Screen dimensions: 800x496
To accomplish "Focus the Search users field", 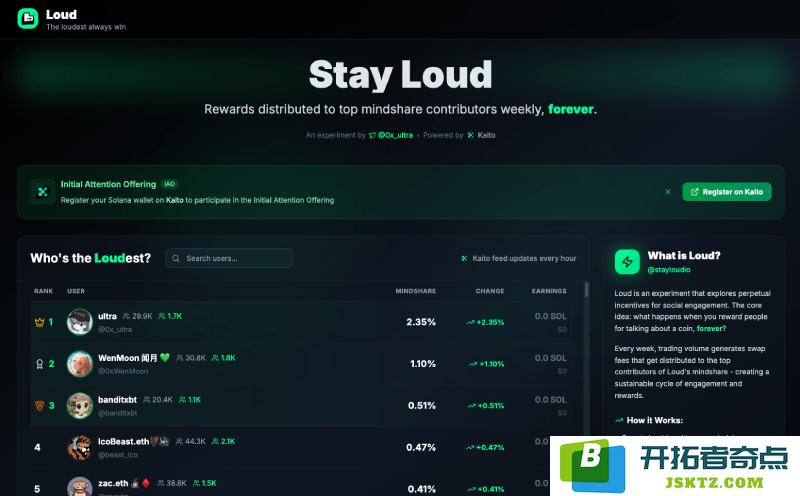I will click(x=229, y=258).
